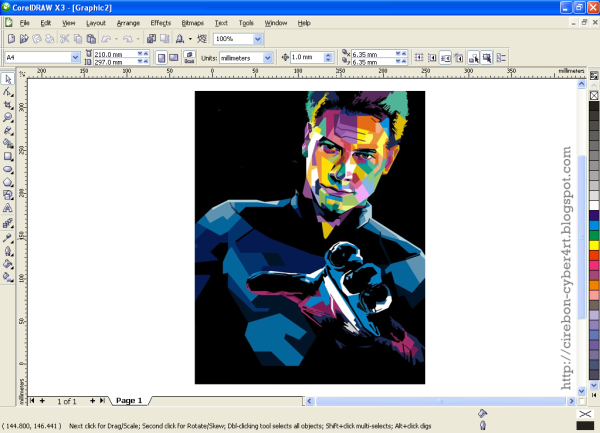Expand the color palette flyout arrow

(x=594, y=395)
